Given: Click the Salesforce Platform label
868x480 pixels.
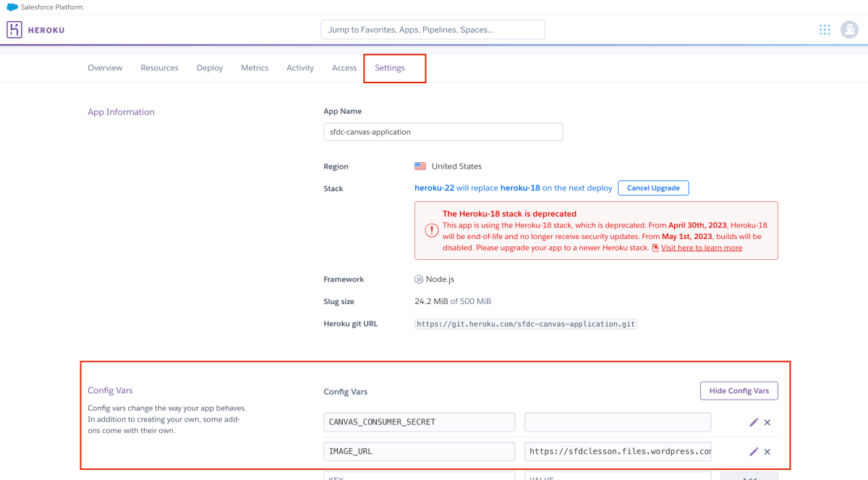Looking at the screenshot, I should click(52, 7).
